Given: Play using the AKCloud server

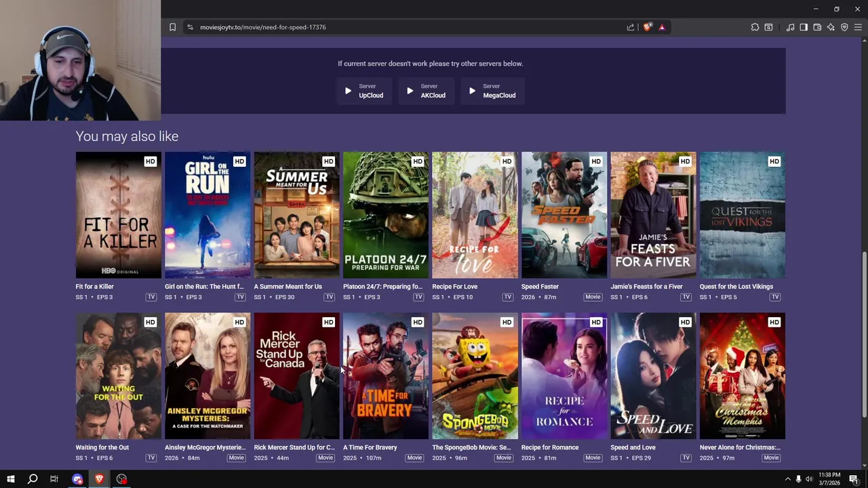Looking at the screenshot, I should 427,91.
